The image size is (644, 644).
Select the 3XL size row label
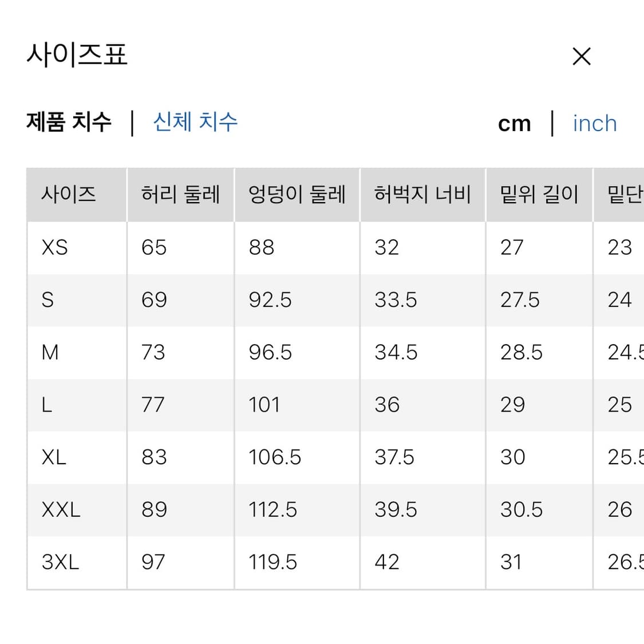coord(60,562)
